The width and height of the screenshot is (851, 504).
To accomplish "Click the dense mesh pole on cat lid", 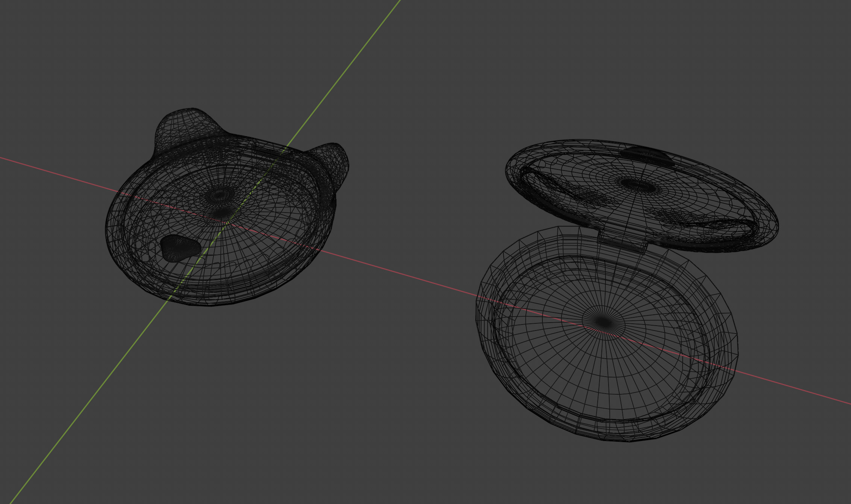I will [x=220, y=195].
